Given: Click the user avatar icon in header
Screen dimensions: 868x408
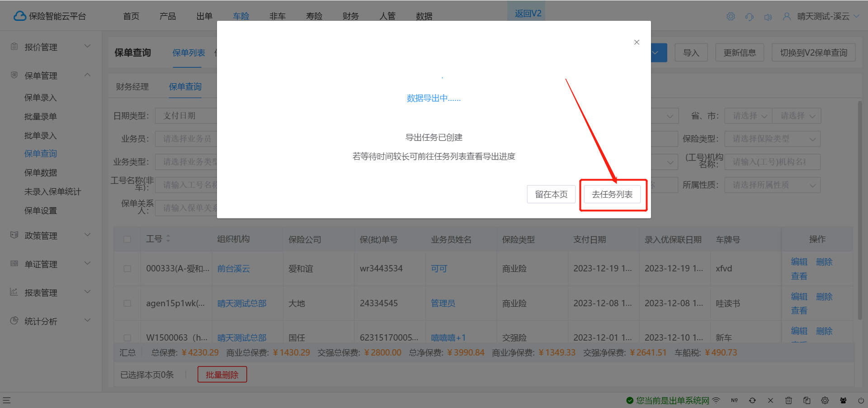Looking at the screenshot, I should 787,16.
